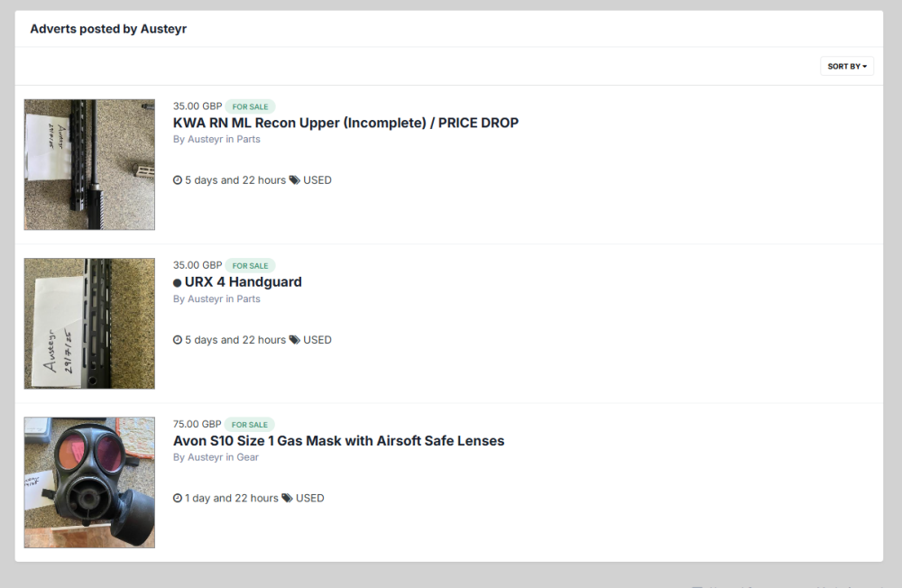Viewport: 902px width, 588px height.
Task: Open Avon S10 Gas Mask advert title
Action: pos(338,441)
